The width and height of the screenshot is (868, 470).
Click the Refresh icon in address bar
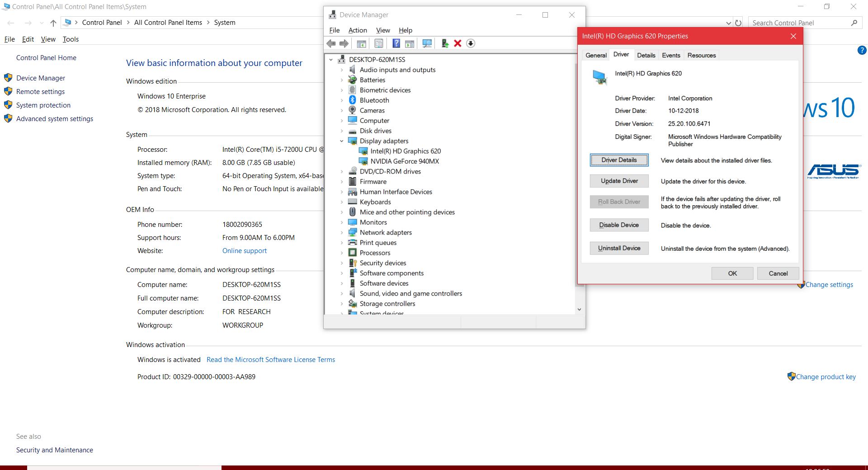738,23
